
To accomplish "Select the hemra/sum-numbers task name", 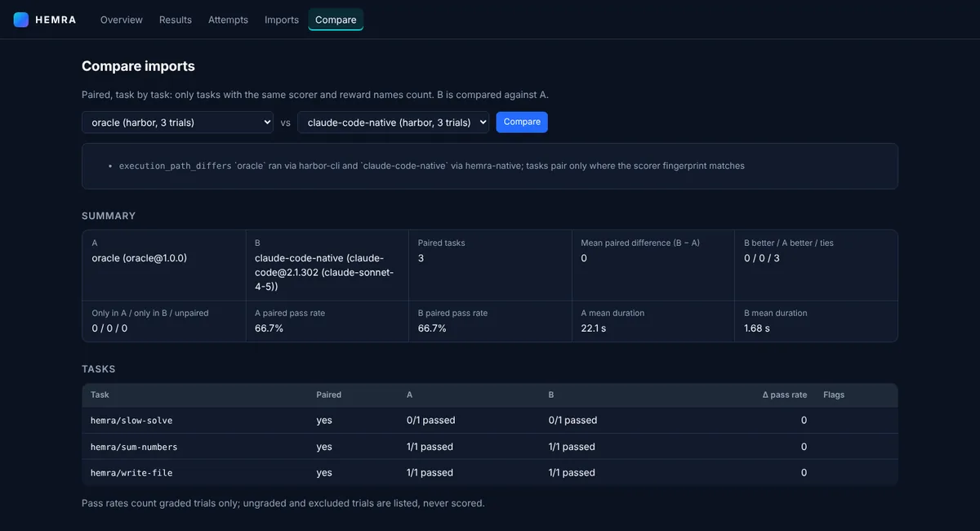I will 134,447.
